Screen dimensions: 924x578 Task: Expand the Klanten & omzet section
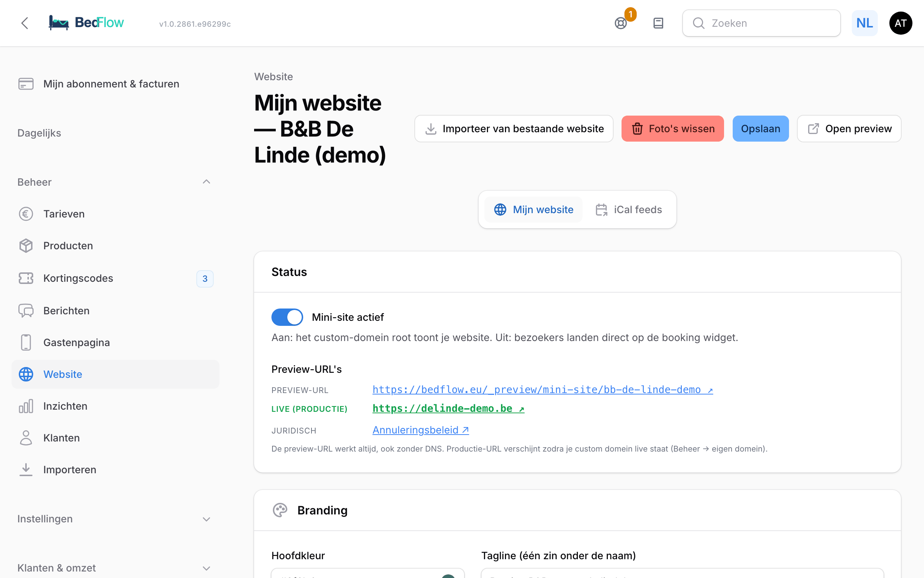[x=206, y=568]
